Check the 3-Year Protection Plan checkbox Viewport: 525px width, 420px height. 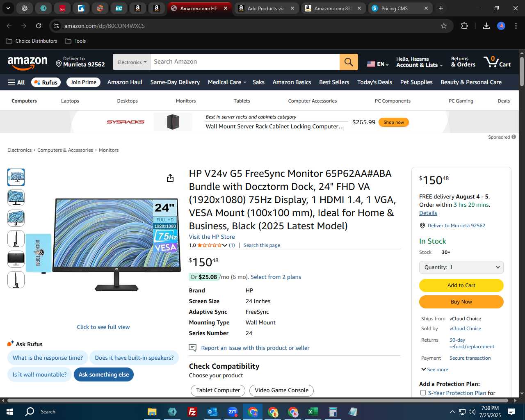(x=423, y=393)
